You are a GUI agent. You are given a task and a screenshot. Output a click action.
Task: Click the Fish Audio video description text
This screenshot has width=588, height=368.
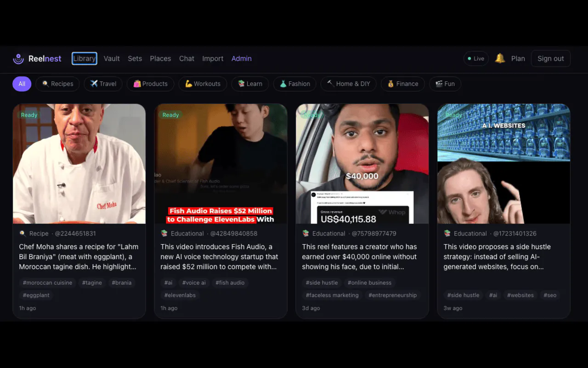click(220, 257)
